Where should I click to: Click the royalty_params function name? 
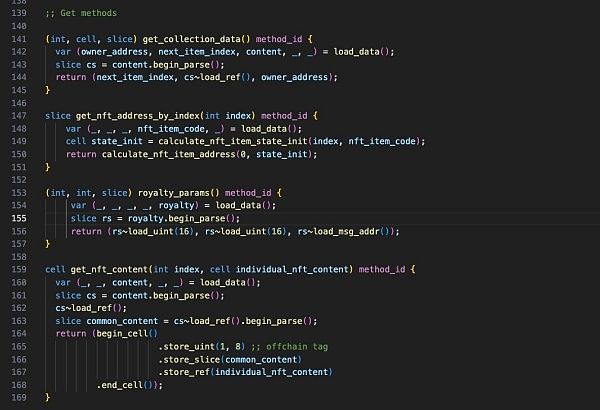coord(174,193)
